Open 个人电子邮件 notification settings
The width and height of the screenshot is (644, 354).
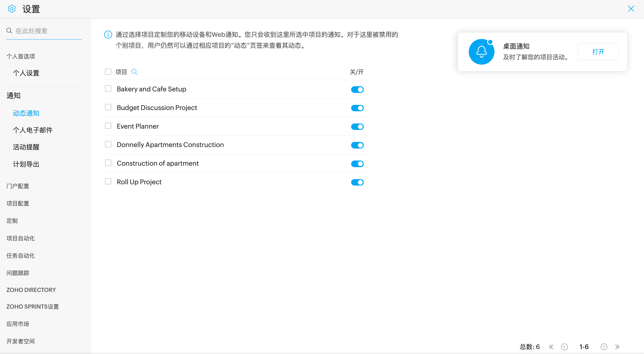pos(33,130)
